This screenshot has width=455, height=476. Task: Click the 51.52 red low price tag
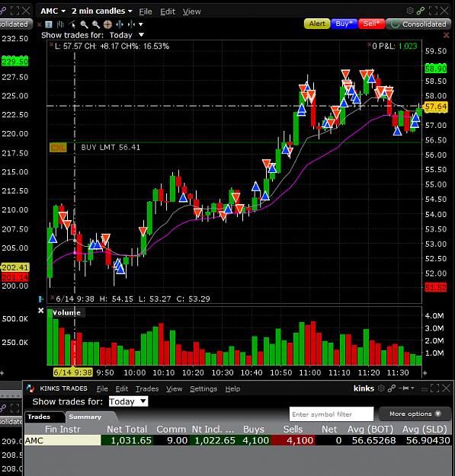click(x=436, y=287)
